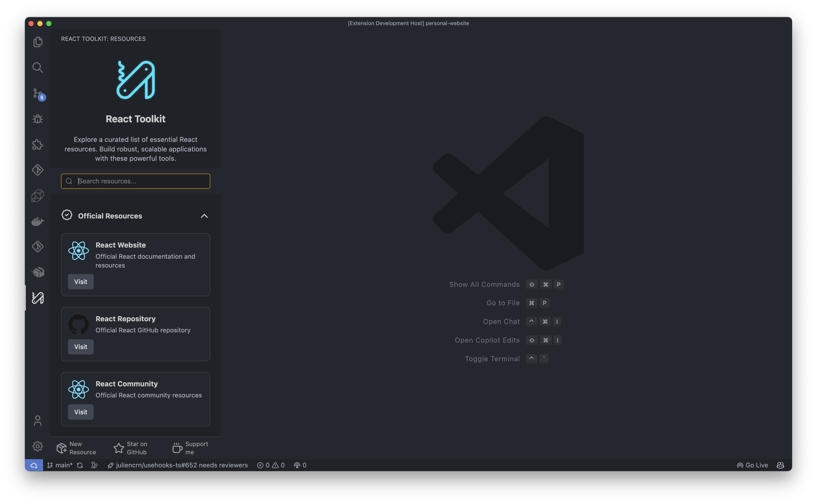This screenshot has height=504, width=817.
Task: Click the main* branch in status bar
Action: 60,465
